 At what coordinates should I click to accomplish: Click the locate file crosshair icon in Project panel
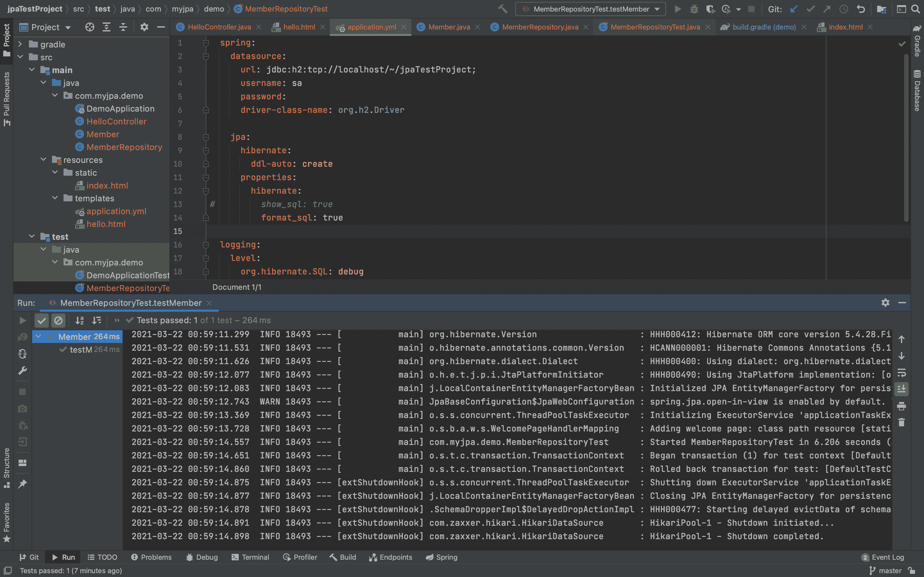[x=90, y=27]
